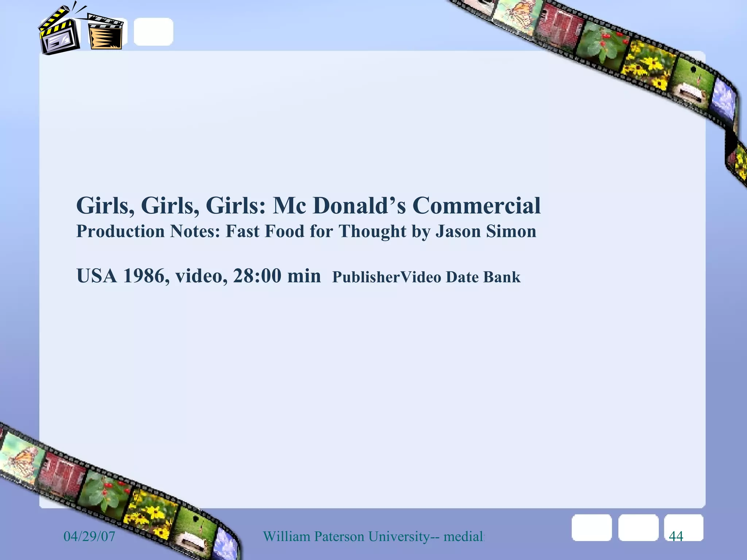747x560 pixels.
Task: Click the footer date 04/29/07
Action: pyautogui.click(x=89, y=536)
